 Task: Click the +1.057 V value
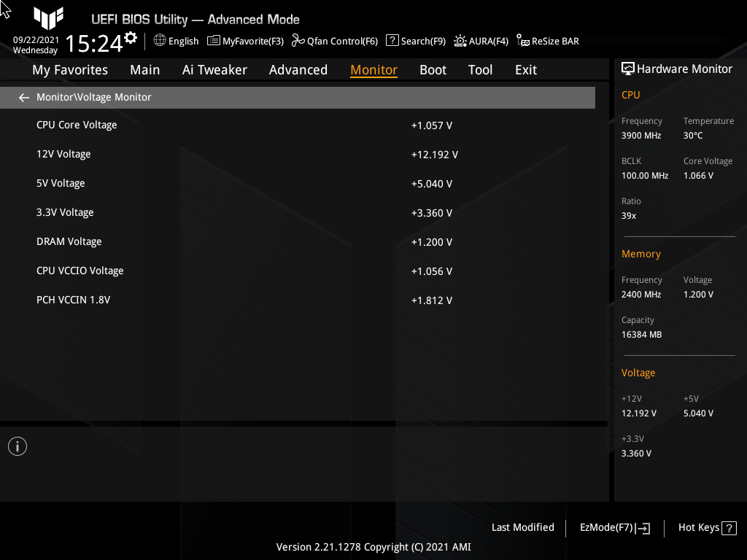(432, 125)
